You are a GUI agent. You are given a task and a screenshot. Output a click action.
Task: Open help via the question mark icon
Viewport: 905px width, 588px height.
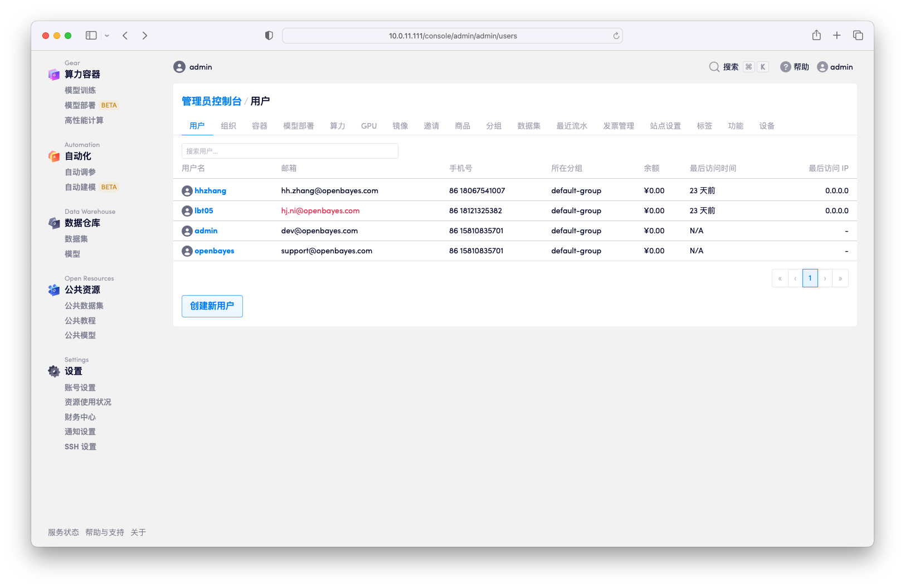click(785, 67)
